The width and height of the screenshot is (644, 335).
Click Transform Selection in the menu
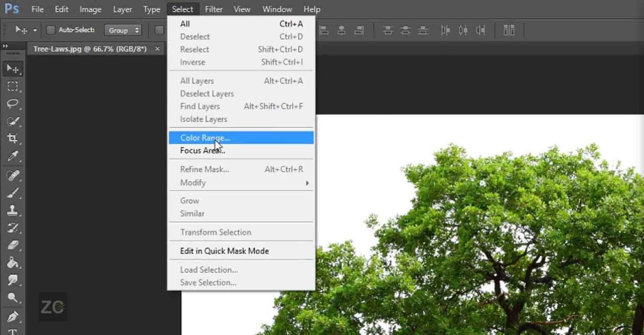click(x=216, y=232)
